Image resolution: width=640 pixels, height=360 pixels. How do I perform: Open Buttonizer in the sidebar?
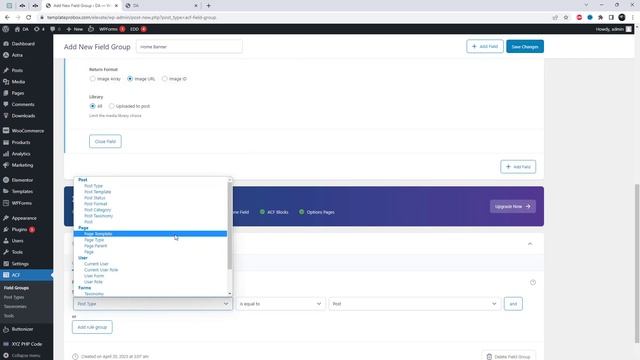tap(22, 329)
